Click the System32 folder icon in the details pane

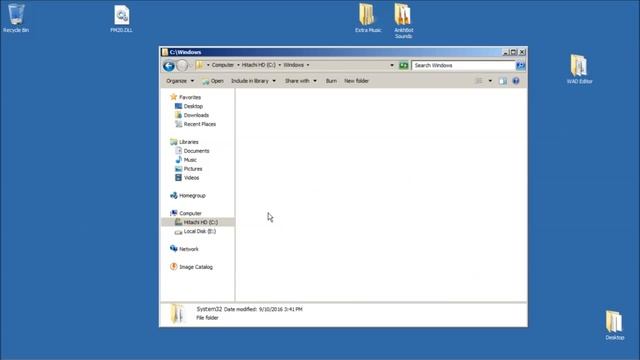178,314
